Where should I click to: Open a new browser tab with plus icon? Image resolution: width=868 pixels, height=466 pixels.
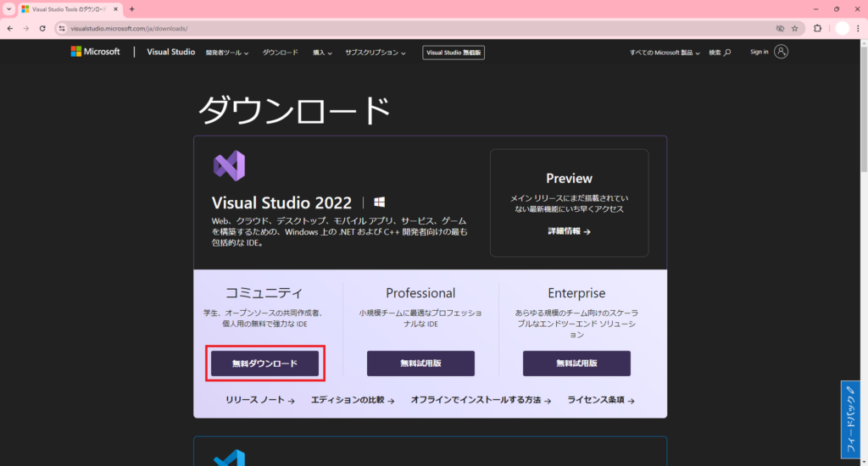point(131,8)
